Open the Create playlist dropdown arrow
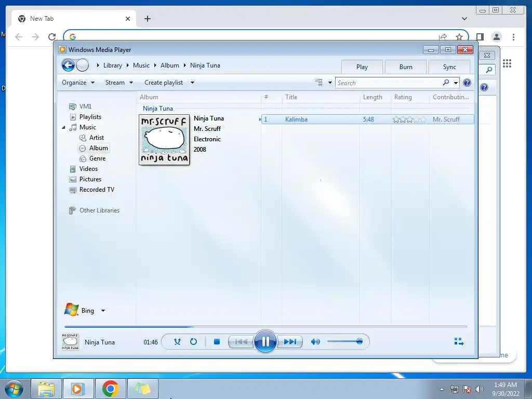 [x=192, y=83]
